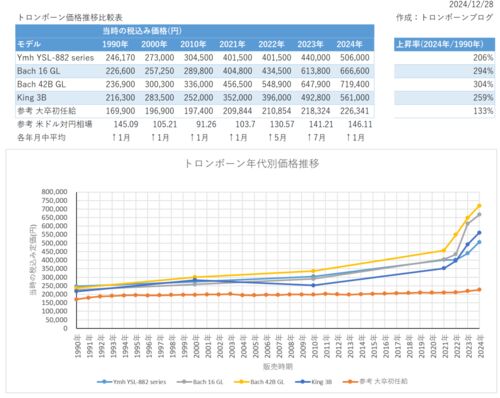Select the cell with value 506,000
This screenshot has height=398, width=500.
(x=355, y=58)
